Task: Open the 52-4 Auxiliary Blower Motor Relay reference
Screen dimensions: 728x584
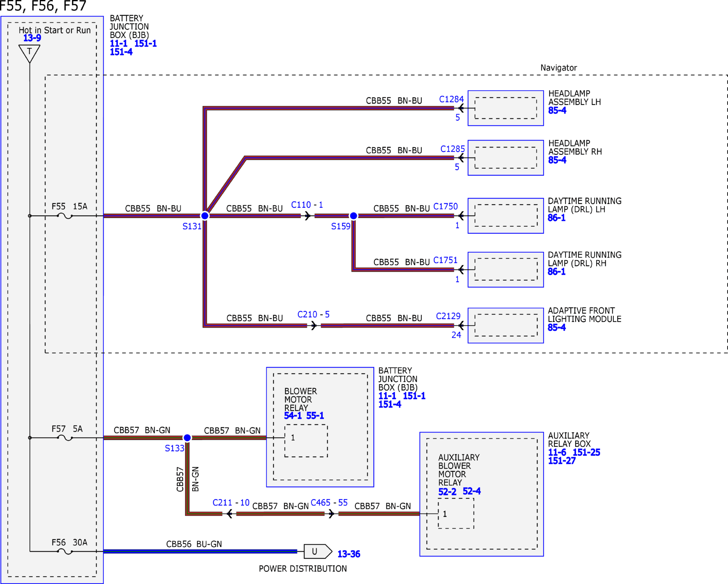Action: (472, 492)
